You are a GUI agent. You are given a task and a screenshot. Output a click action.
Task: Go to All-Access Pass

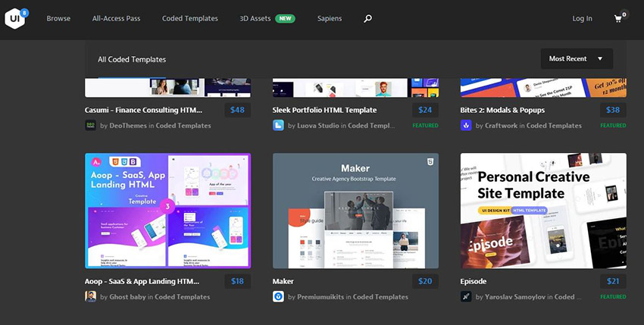(116, 18)
